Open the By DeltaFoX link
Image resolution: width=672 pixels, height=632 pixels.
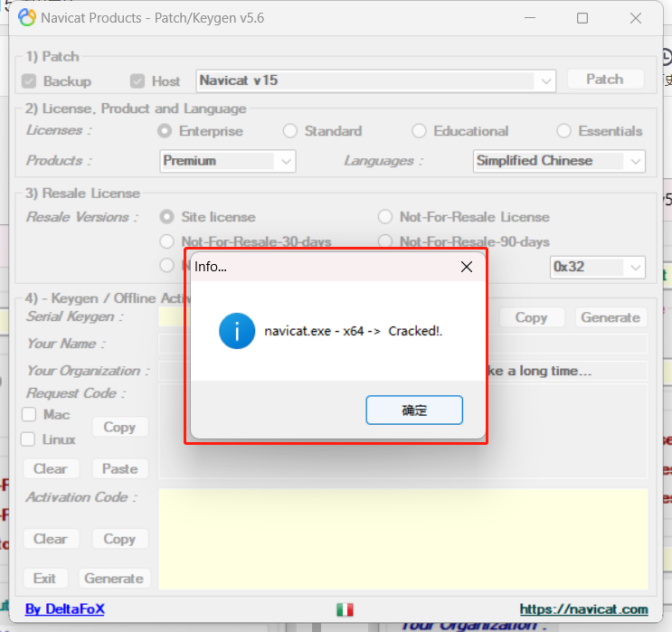coord(65,608)
